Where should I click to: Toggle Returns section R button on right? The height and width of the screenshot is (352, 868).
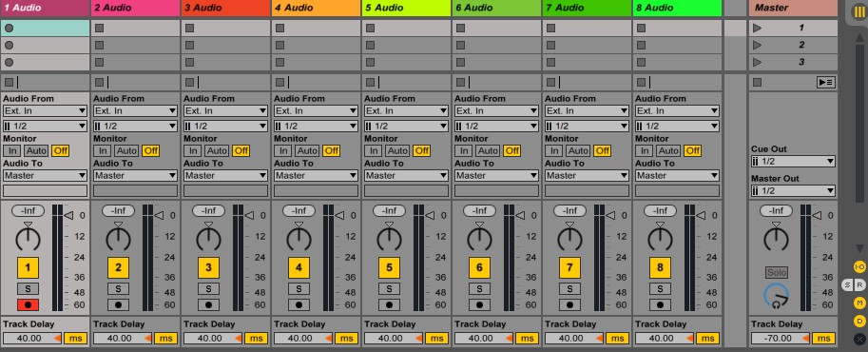pos(859,284)
